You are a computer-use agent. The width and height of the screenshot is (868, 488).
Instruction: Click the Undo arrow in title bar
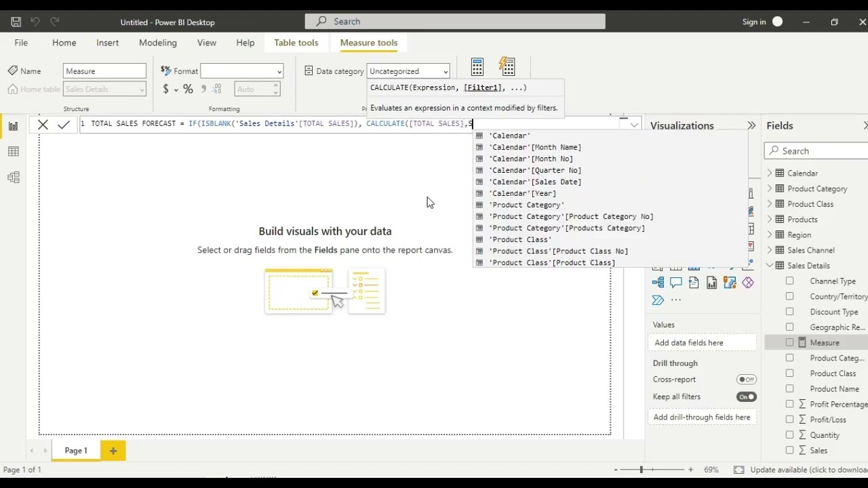[x=35, y=22]
